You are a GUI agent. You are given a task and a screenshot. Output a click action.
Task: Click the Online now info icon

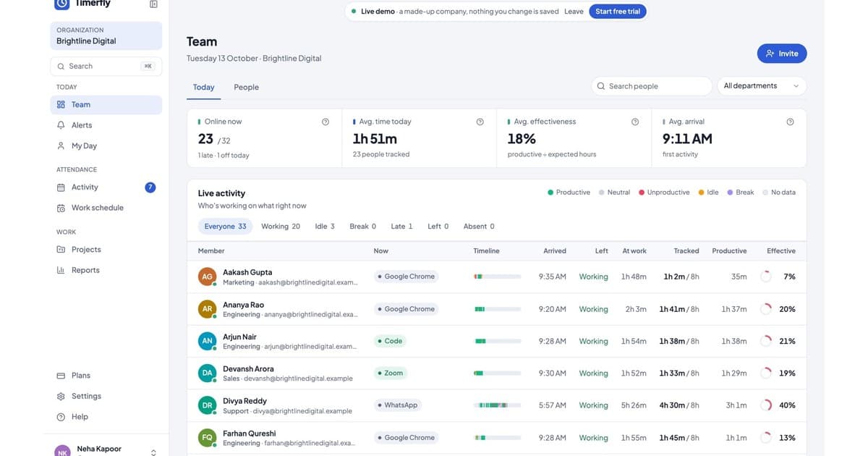(325, 122)
